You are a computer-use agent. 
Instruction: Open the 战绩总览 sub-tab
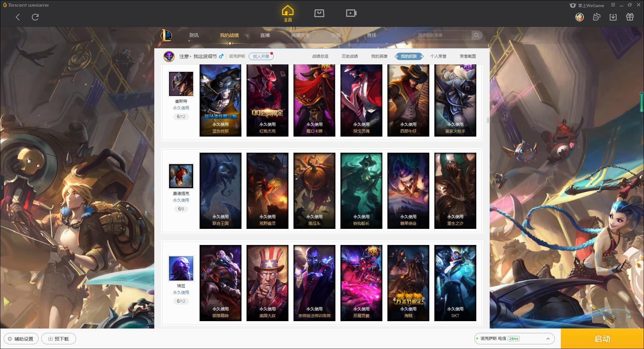(x=320, y=56)
